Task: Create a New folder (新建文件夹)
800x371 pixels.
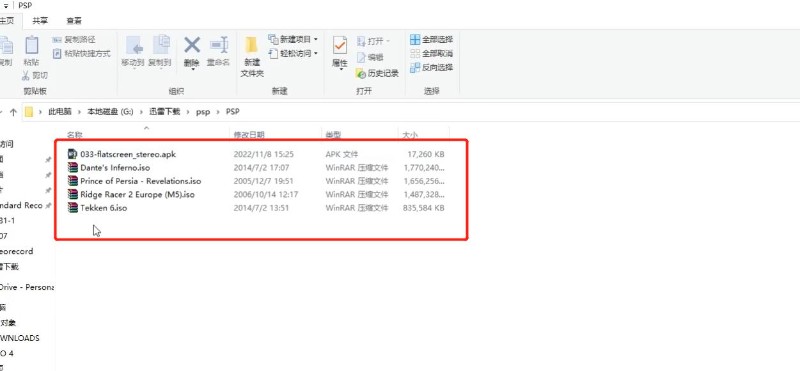Action: pyautogui.click(x=252, y=57)
